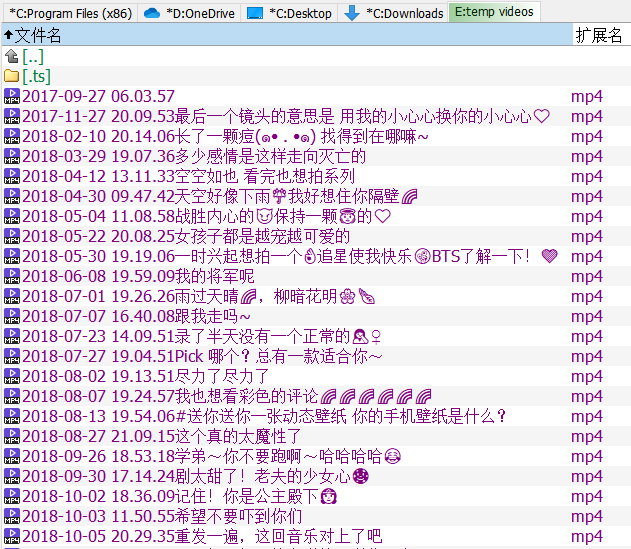Sort by the 扩展名 column header
This screenshot has height=549, width=631.
(x=601, y=35)
